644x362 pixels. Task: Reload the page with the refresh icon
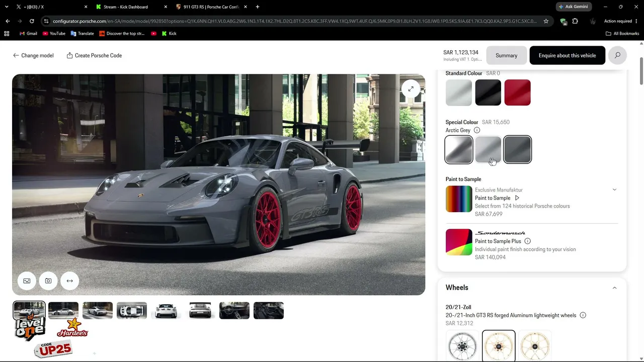32,21
